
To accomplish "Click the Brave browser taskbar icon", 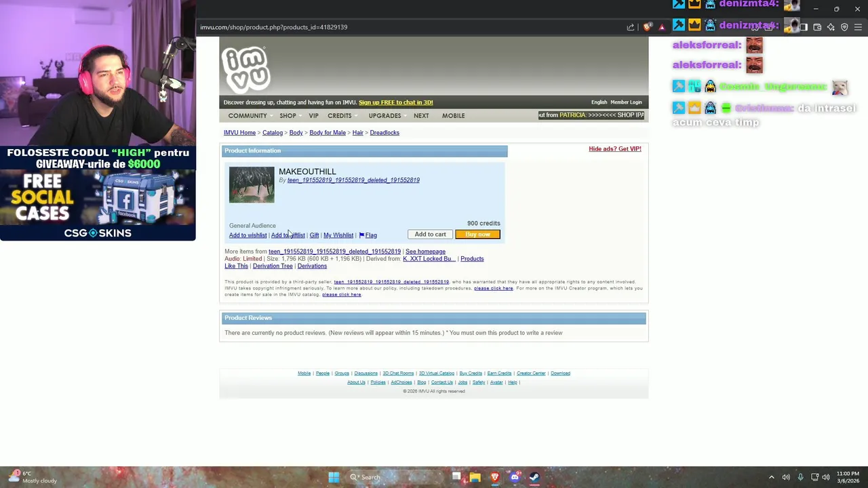I will (495, 477).
